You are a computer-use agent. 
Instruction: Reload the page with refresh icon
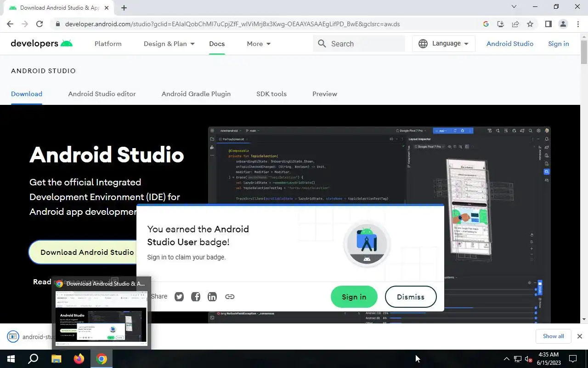pyautogui.click(x=40, y=24)
